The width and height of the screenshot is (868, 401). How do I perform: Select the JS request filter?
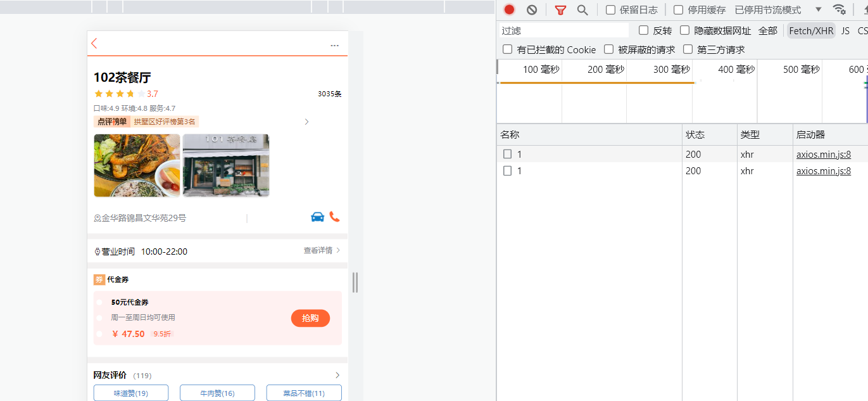(x=845, y=30)
